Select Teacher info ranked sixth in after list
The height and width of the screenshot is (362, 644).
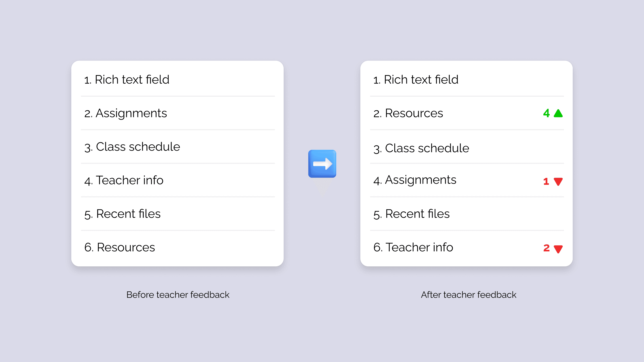(413, 247)
